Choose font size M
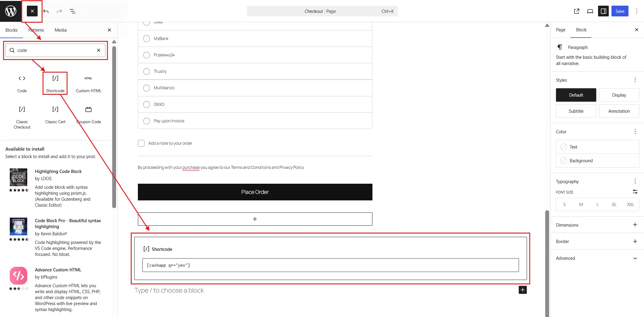Viewport: 644px width, 317px height. (581, 204)
